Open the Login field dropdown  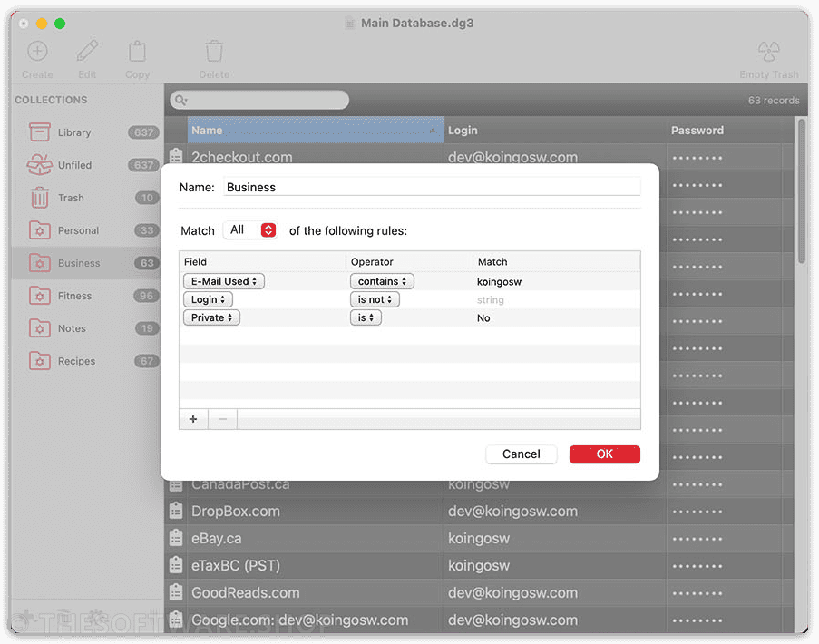point(208,299)
